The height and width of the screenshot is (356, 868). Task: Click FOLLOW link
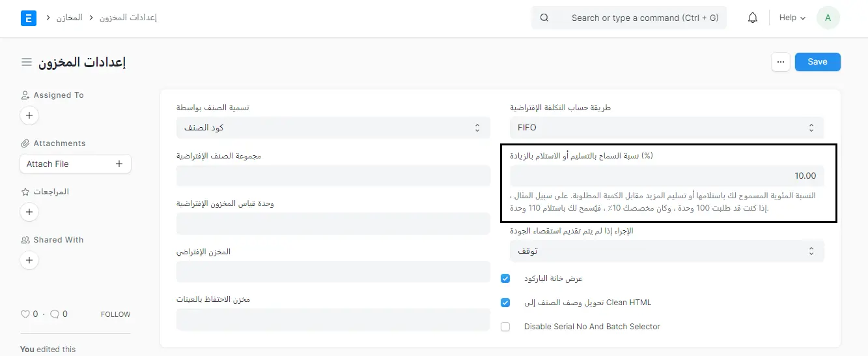coord(116,314)
